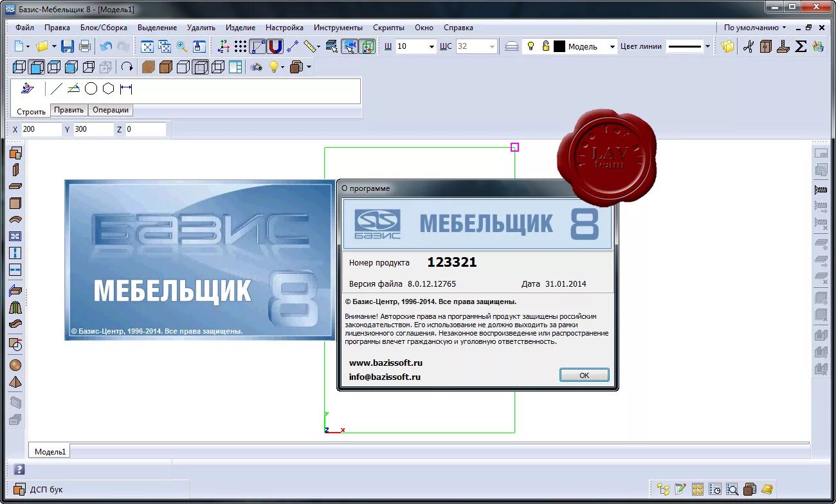
Task: Click the curved panel icon in left sidebar
Action: tap(15, 220)
